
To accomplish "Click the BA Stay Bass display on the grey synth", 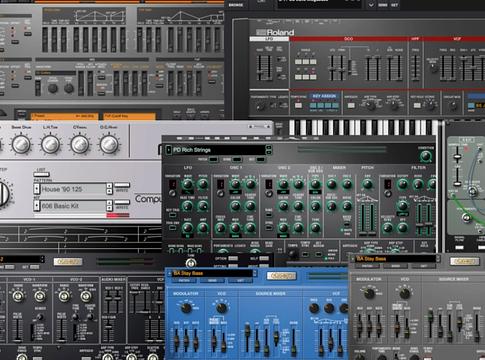I will point(396,259).
